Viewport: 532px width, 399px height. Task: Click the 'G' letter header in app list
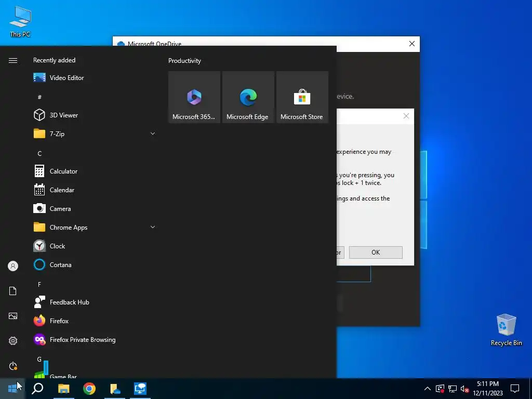pyautogui.click(x=39, y=360)
